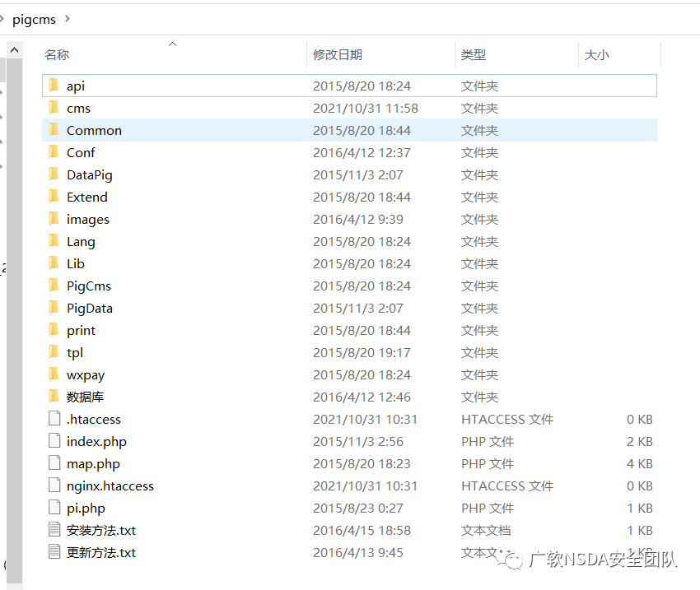700x590 pixels.
Task: Click the nginx.htaccess file icon
Action: tap(54, 485)
